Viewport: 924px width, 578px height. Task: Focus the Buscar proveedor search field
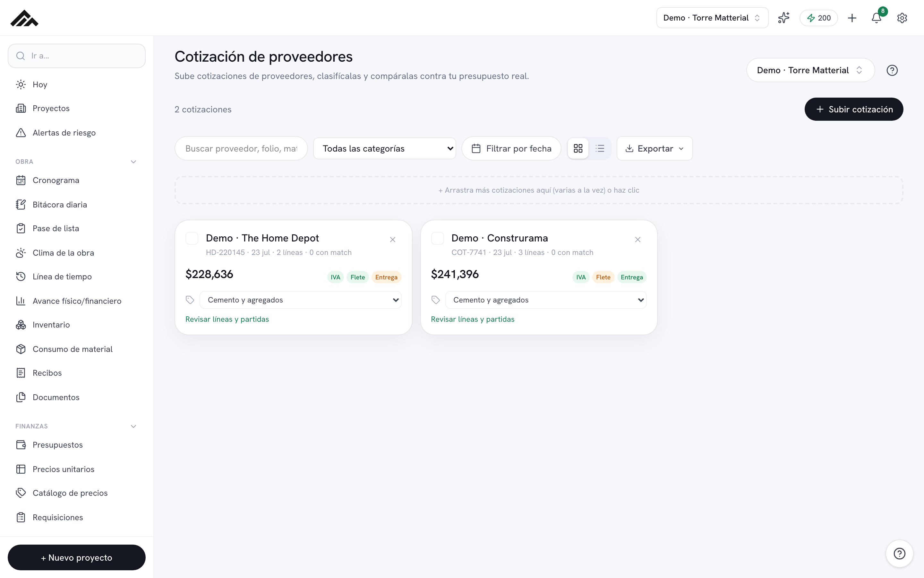[x=241, y=148]
